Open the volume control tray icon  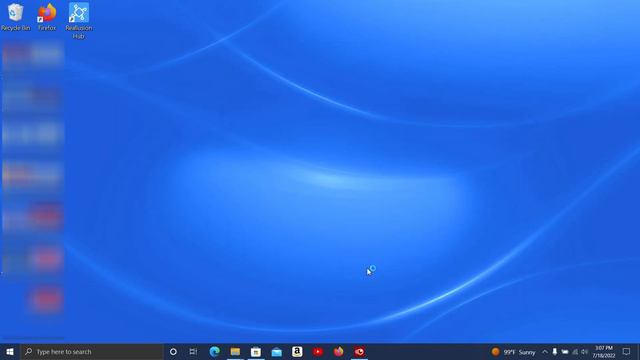[585, 351]
